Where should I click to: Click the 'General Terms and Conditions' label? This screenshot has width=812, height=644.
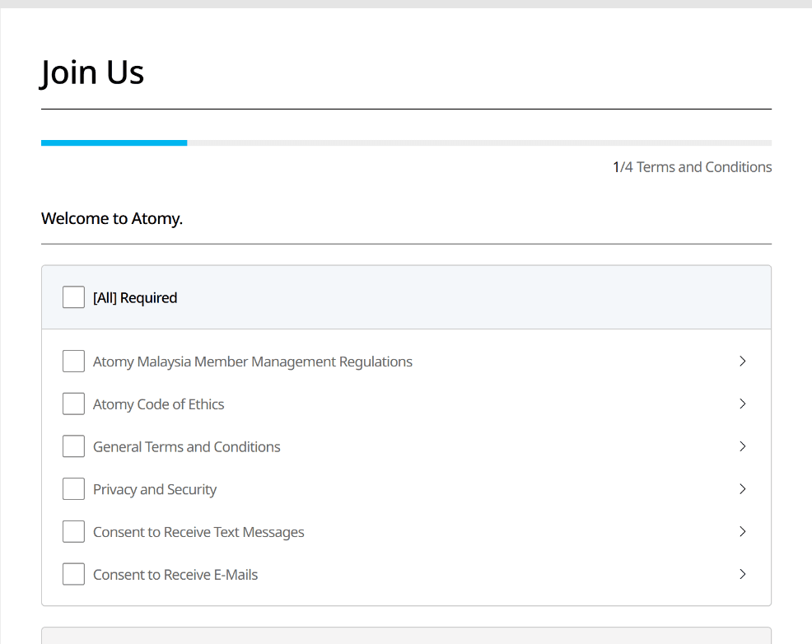point(186,446)
